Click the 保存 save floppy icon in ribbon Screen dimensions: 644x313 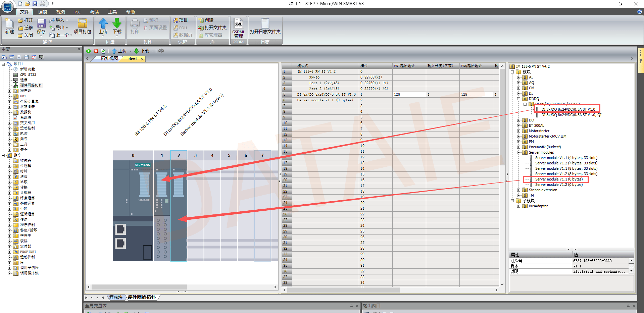41,23
